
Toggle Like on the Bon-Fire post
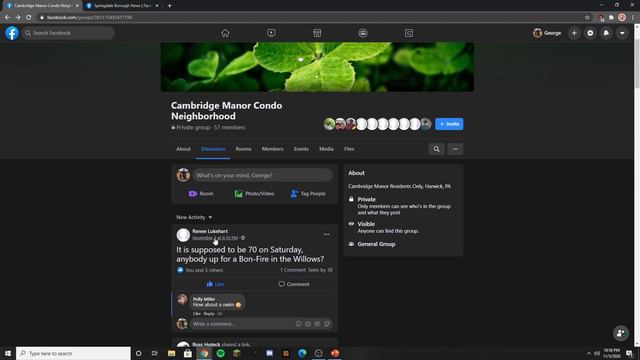[x=215, y=284]
